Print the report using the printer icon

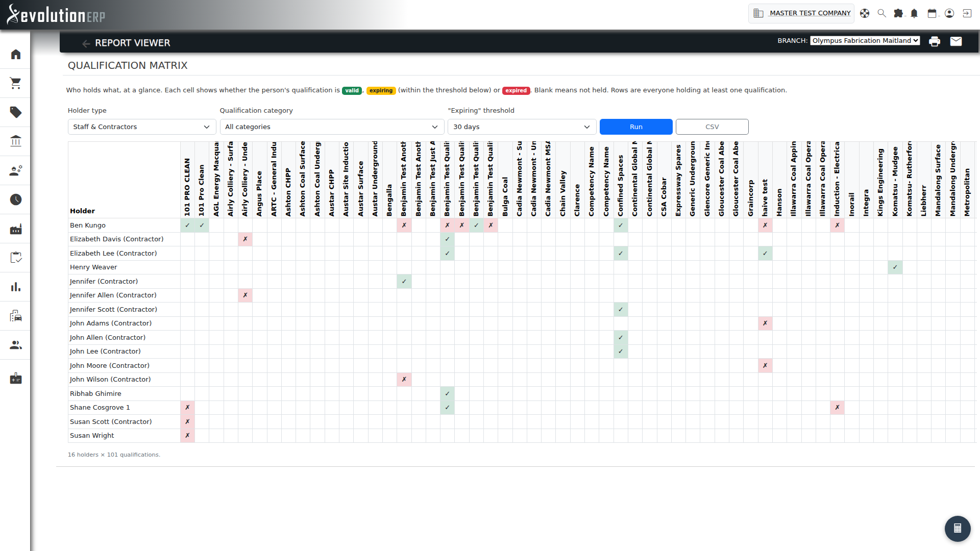[x=935, y=41]
